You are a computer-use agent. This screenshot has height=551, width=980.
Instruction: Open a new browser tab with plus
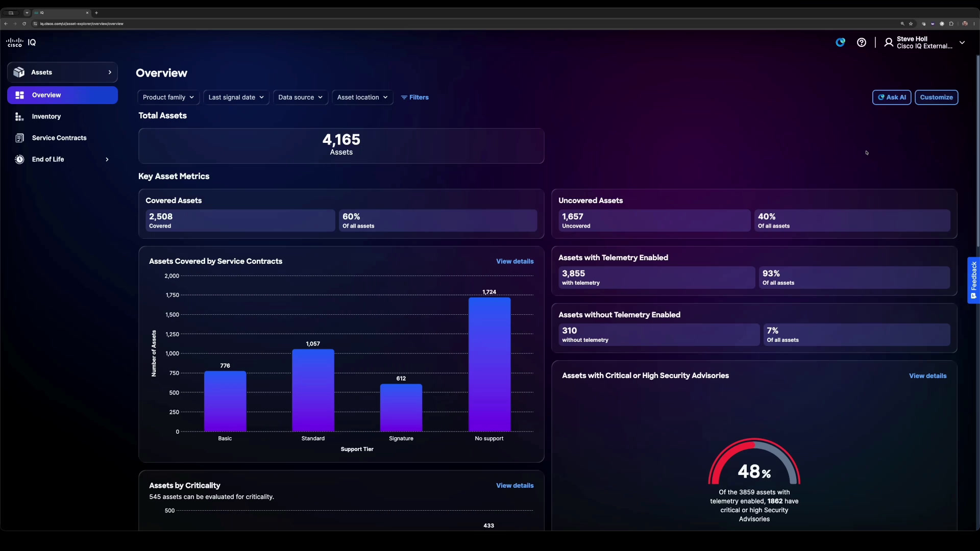click(x=96, y=13)
